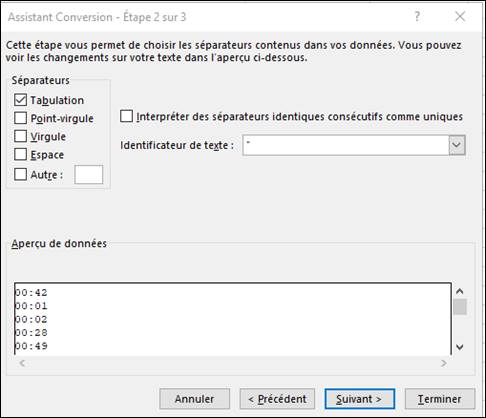This screenshot has width=486, height=418.
Task: Click the data preview scroll up arrow
Action: click(460, 291)
